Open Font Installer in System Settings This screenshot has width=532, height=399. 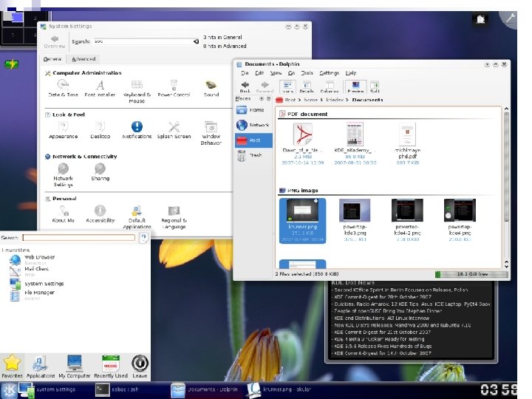pyautogui.click(x=100, y=88)
